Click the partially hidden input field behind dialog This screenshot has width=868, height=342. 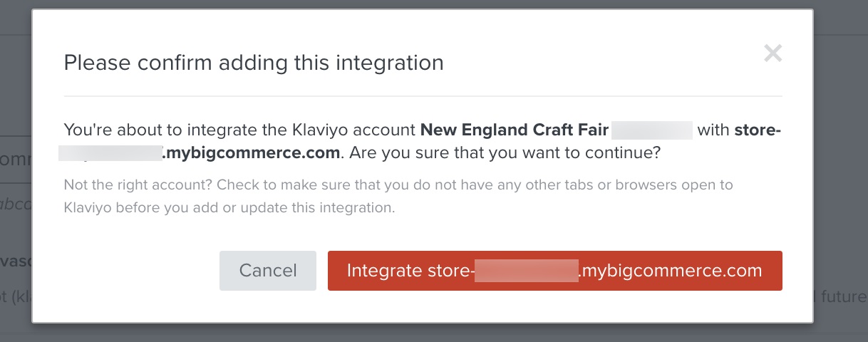point(16,158)
